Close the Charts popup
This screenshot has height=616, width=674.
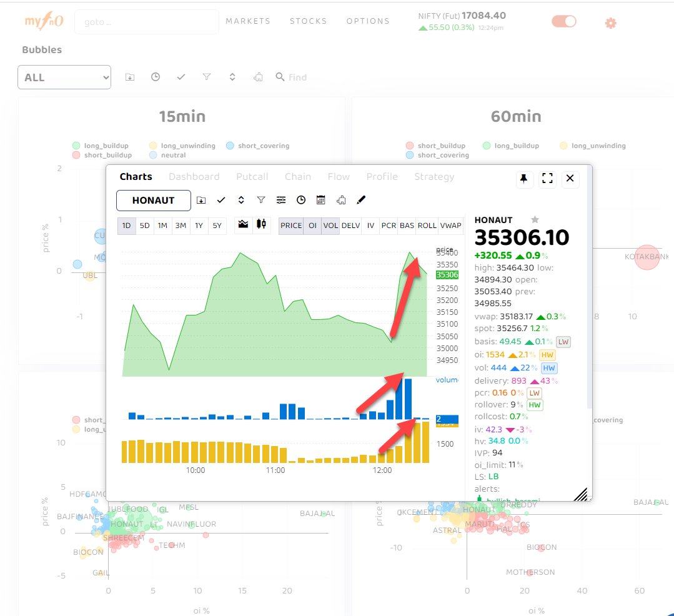coord(570,178)
